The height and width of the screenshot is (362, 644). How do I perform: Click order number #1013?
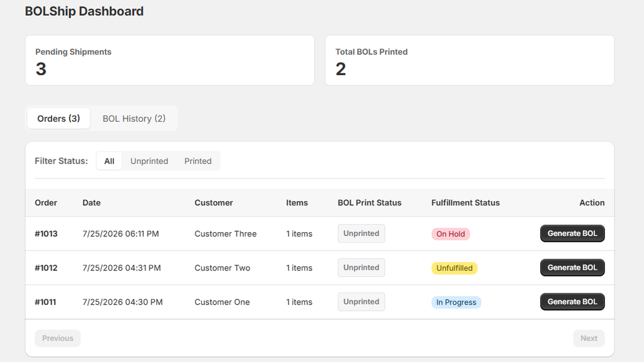46,234
